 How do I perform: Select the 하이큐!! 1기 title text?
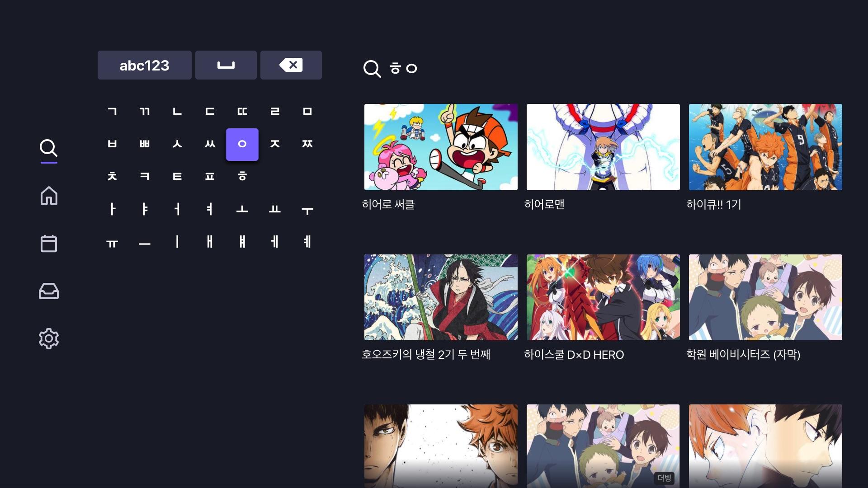714,204
